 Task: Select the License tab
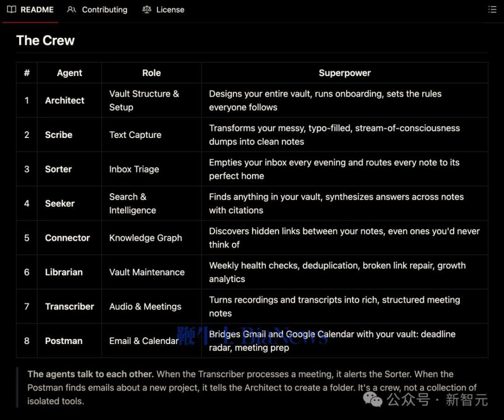point(170,10)
